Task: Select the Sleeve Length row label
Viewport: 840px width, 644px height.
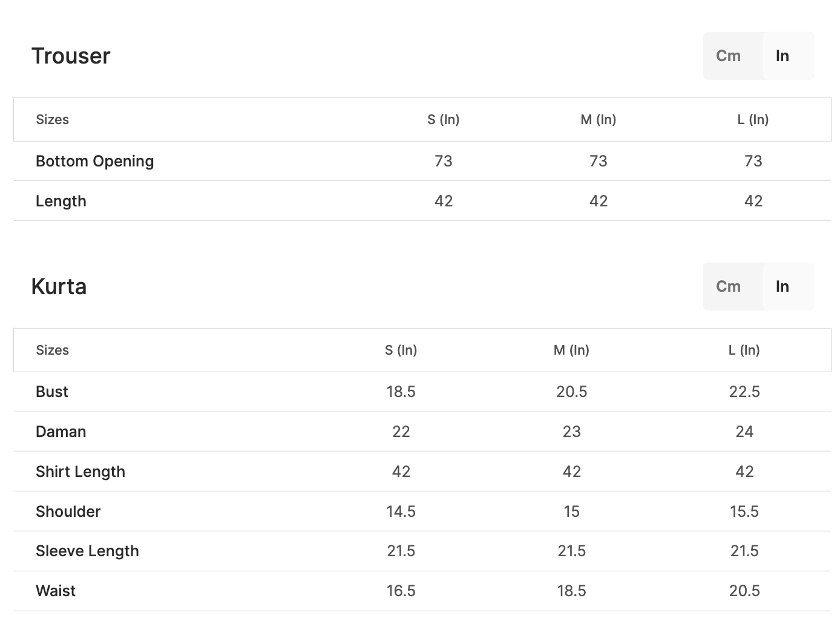Action: click(x=87, y=551)
